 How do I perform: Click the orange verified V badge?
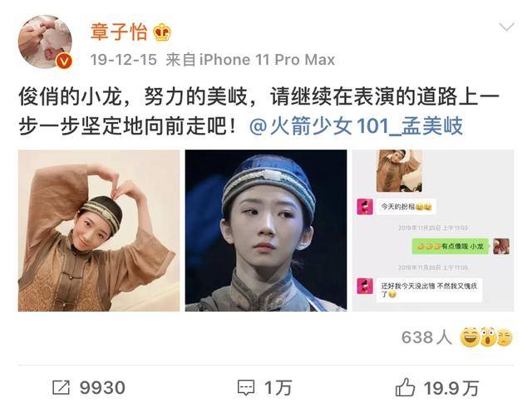[64, 61]
